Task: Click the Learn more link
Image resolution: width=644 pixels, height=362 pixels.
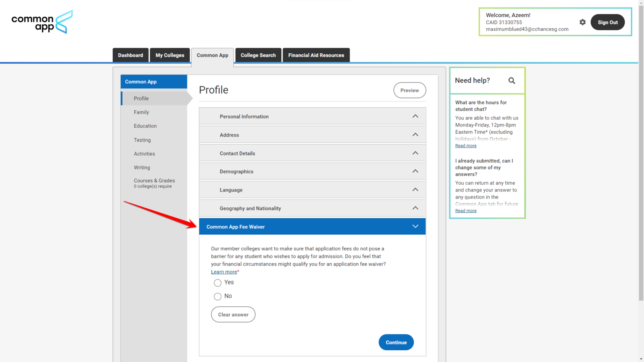Action: point(223,271)
